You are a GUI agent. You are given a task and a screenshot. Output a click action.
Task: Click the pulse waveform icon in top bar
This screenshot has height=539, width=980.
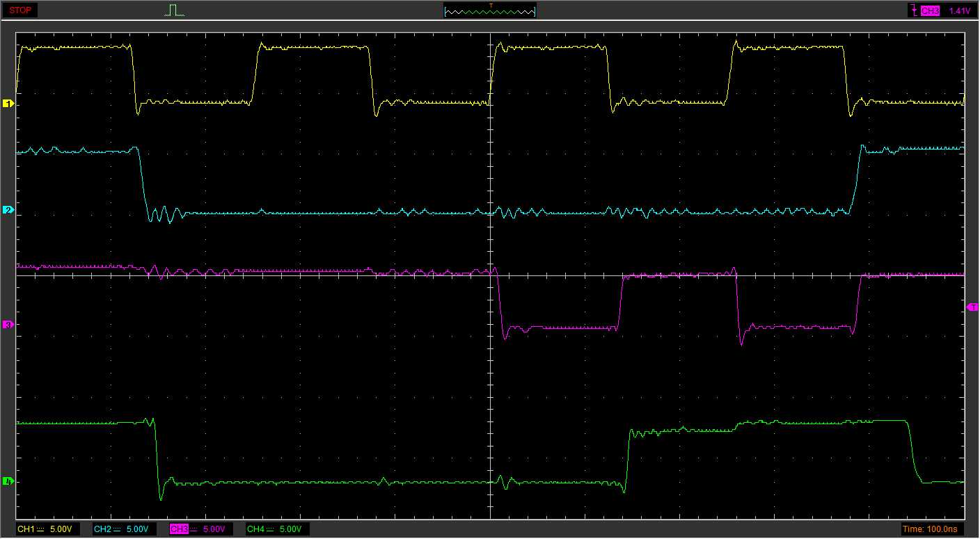(175, 10)
